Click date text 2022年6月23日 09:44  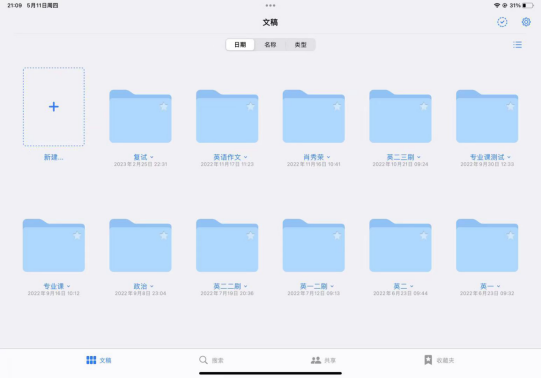click(400, 293)
